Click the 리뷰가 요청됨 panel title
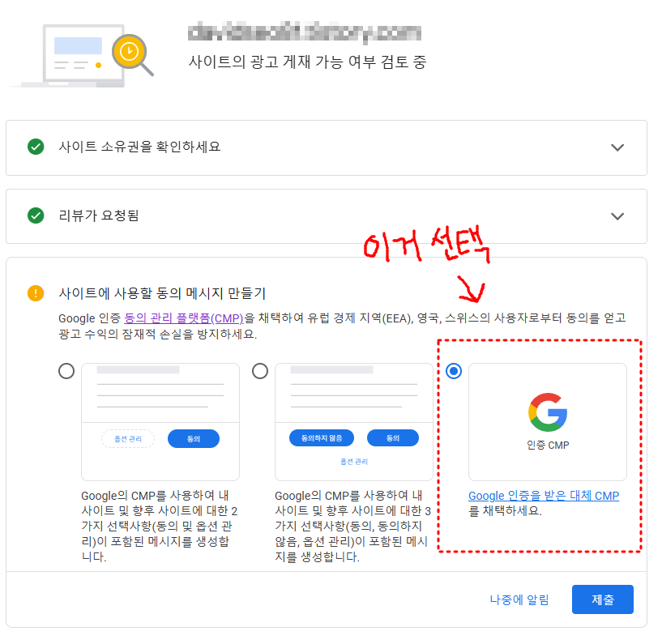The image size is (662, 644). tap(99, 215)
